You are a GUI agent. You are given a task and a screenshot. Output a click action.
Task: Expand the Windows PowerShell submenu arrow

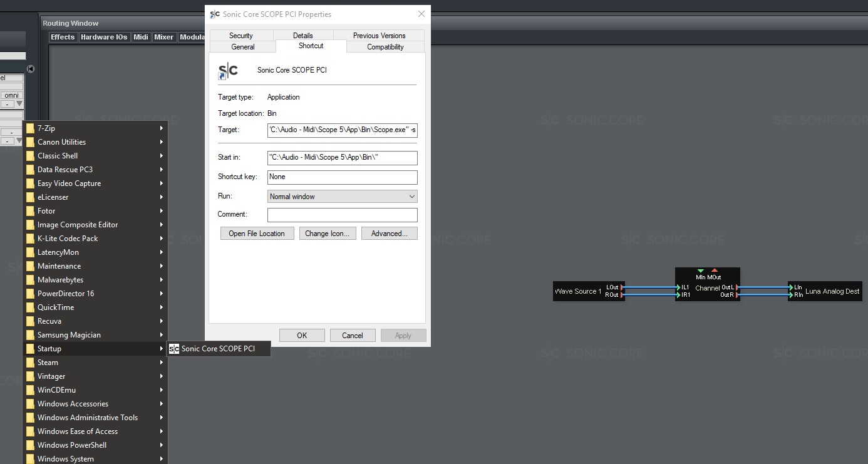[162, 445]
